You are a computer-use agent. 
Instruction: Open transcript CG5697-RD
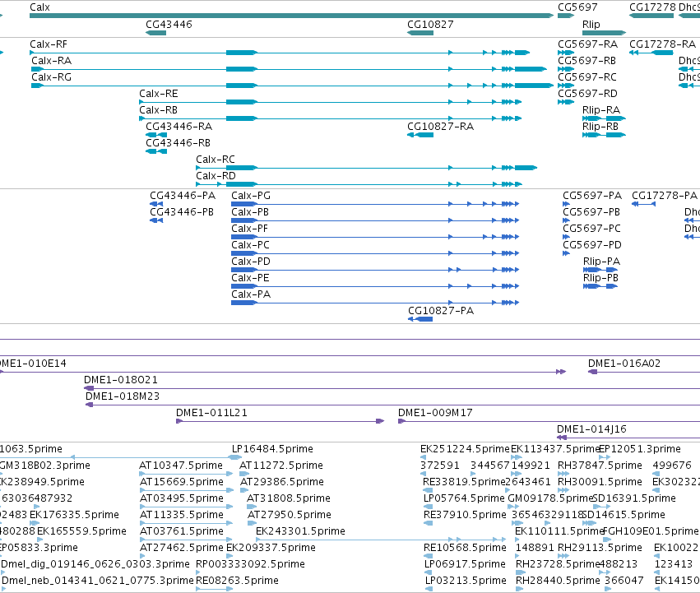pyautogui.click(x=587, y=94)
